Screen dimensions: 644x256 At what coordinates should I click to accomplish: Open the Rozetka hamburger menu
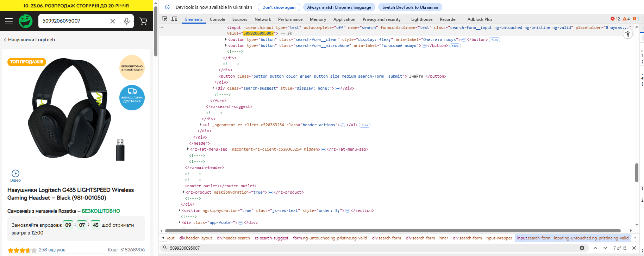(9, 21)
